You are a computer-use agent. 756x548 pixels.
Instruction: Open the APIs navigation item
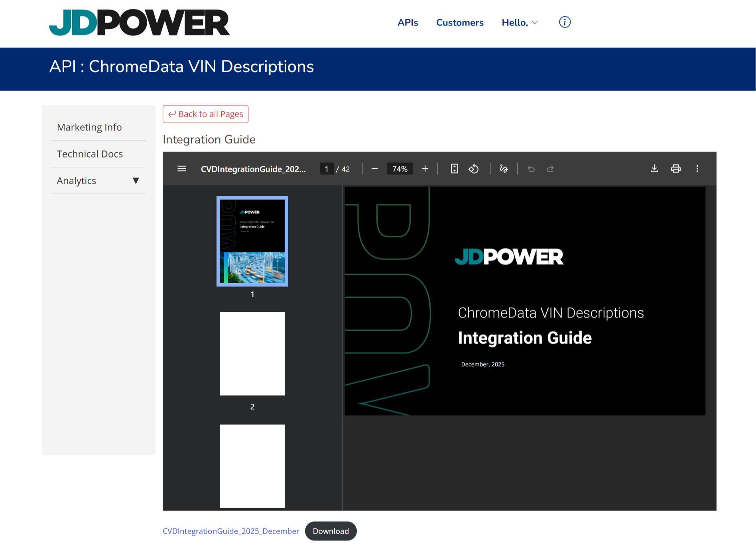[408, 23]
